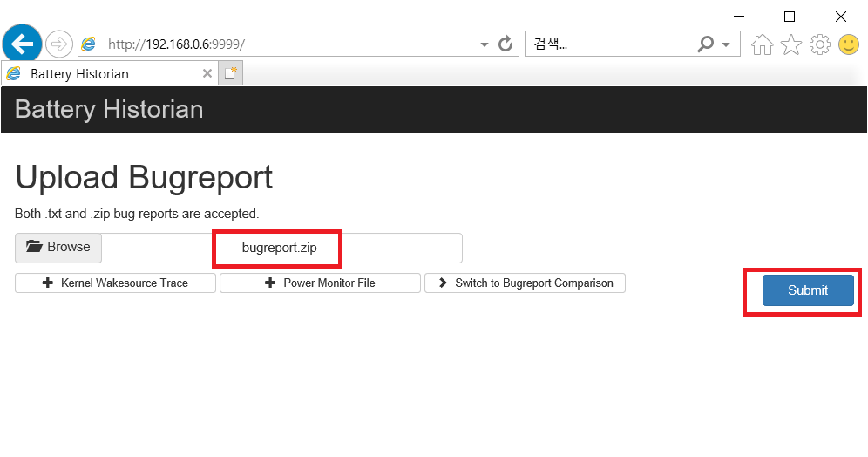Click the browser Forward arrow button
868x457 pixels.
[x=59, y=44]
